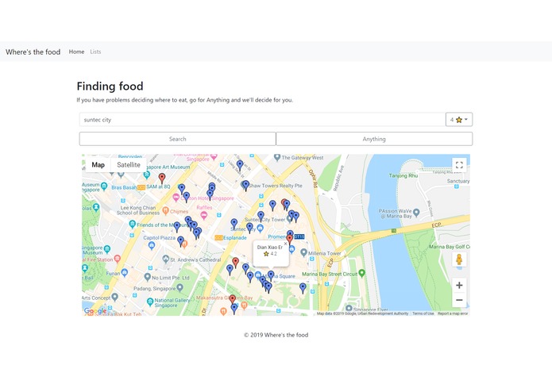Zoom in on the map
Screen dimensions: 552x392
pos(459,285)
